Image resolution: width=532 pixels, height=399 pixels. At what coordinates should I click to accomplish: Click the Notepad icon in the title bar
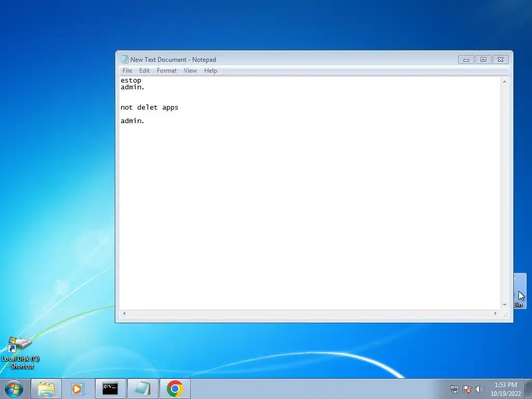coord(125,59)
